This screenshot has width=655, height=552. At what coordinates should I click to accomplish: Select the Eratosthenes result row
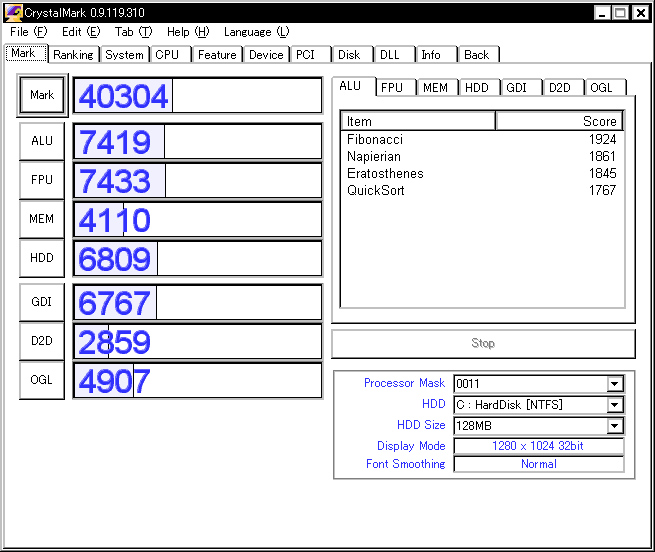pyautogui.click(x=482, y=173)
